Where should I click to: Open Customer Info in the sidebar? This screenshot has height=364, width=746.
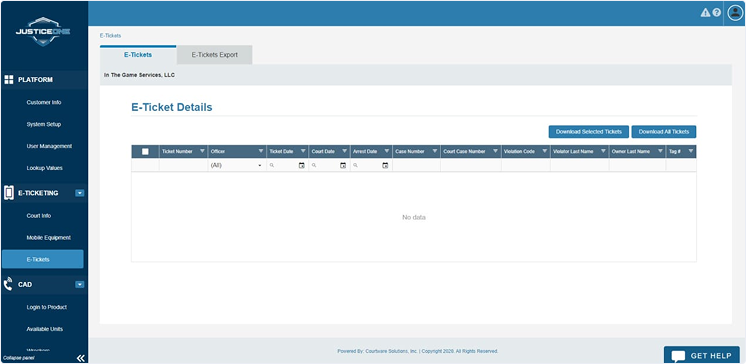(x=44, y=102)
